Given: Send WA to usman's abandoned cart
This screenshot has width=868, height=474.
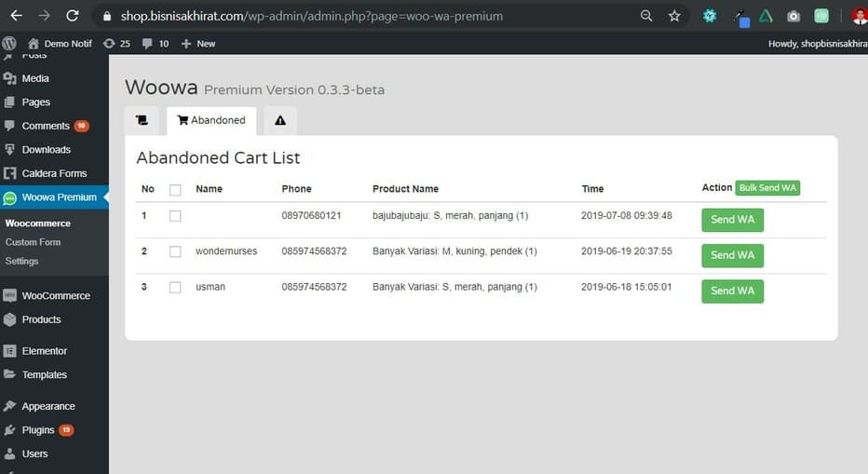Looking at the screenshot, I should click(x=732, y=291).
